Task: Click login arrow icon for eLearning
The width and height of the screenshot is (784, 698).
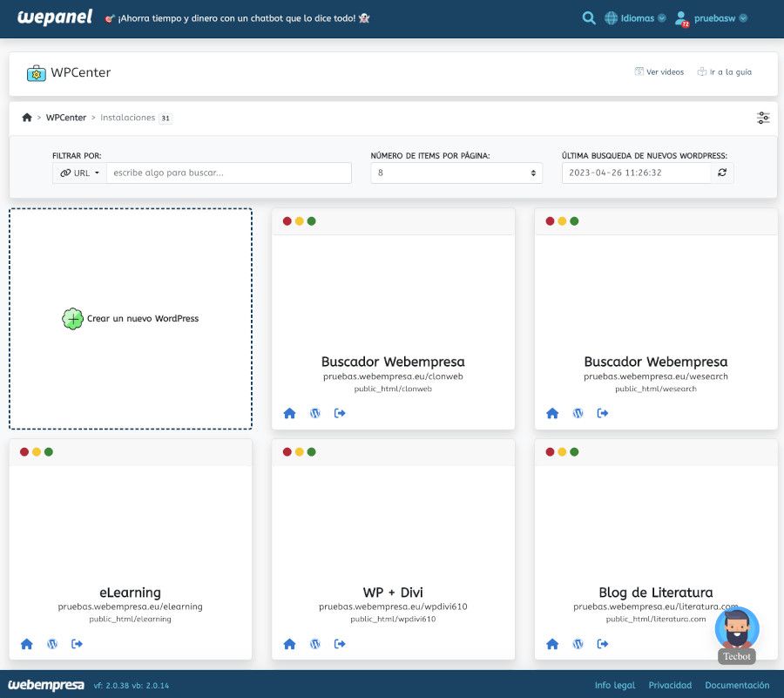Action: pyautogui.click(x=77, y=644)
